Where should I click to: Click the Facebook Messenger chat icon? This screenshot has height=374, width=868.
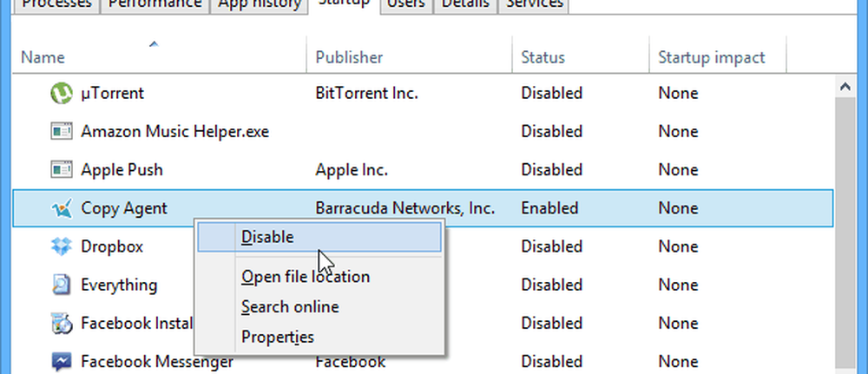pos(62,362)
